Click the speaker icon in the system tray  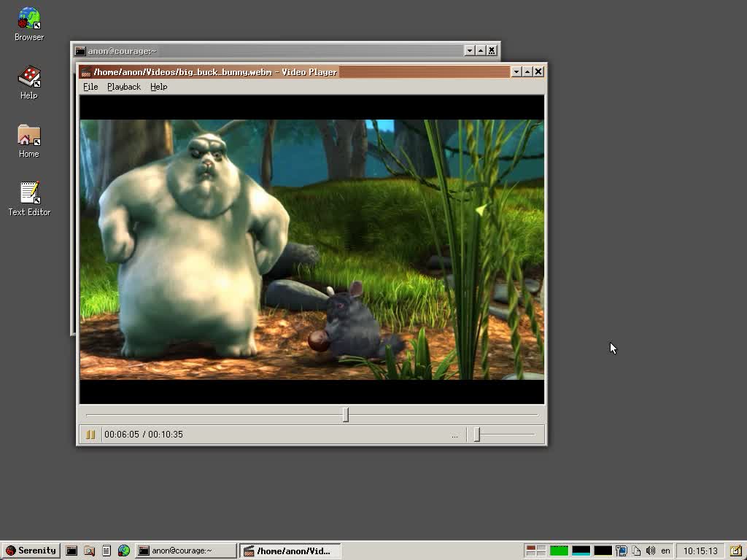coord(651,551)
